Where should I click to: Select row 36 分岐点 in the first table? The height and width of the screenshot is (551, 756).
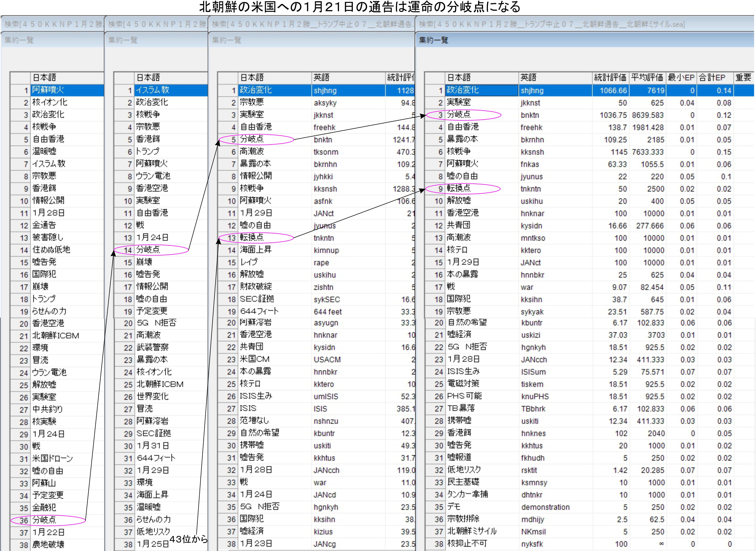[x=44, y=520]
